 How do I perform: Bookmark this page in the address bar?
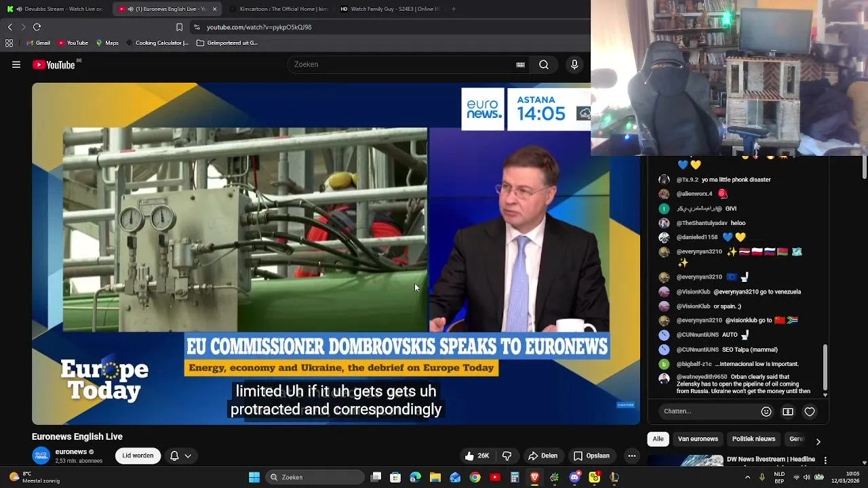[x=179, y=27]
